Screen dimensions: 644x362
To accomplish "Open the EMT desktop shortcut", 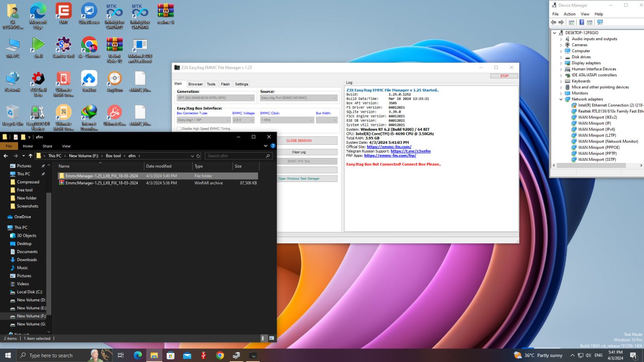I will coord(63,14).
